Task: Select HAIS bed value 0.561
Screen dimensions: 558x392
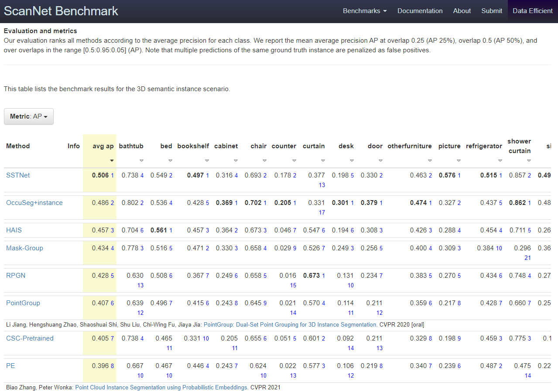Action: [x=159, y=230]
